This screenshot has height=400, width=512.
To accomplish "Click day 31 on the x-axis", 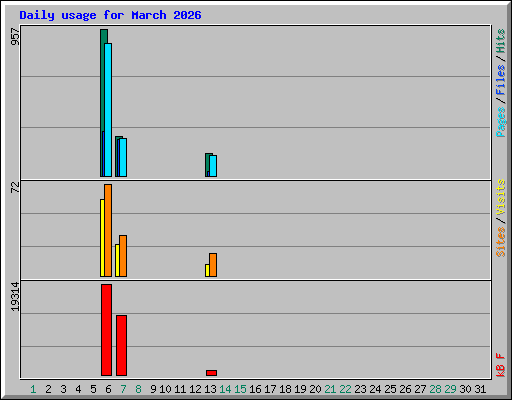I will point(480,389).
